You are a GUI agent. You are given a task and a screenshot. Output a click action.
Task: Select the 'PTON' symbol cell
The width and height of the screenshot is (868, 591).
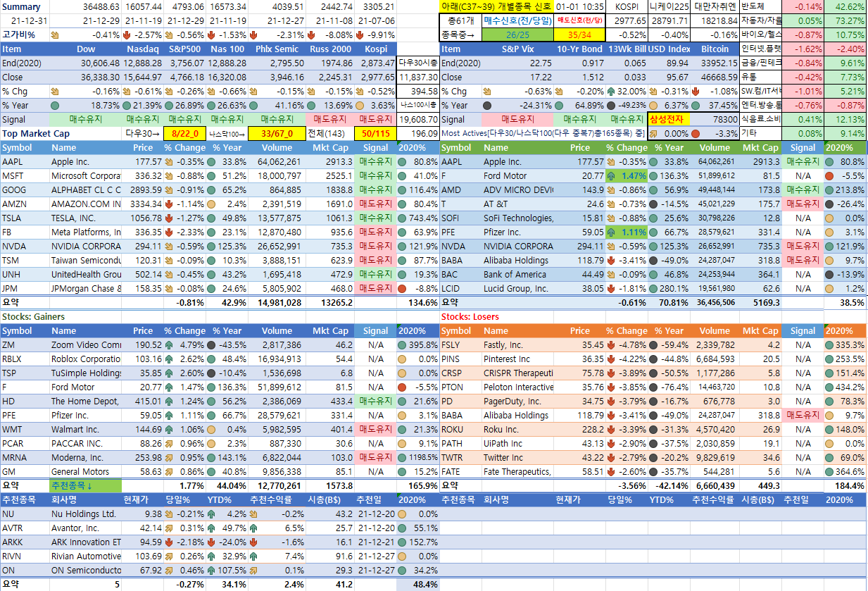tap(461, 387)
